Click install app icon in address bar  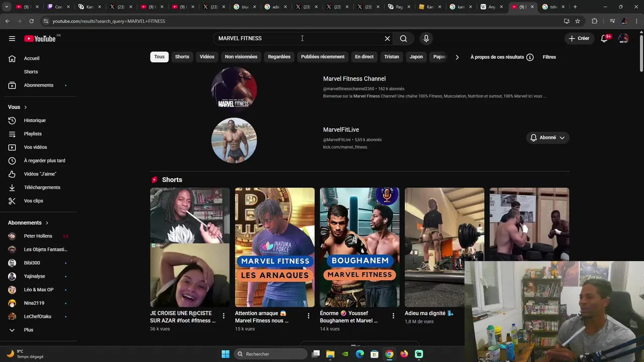[567, 21]
